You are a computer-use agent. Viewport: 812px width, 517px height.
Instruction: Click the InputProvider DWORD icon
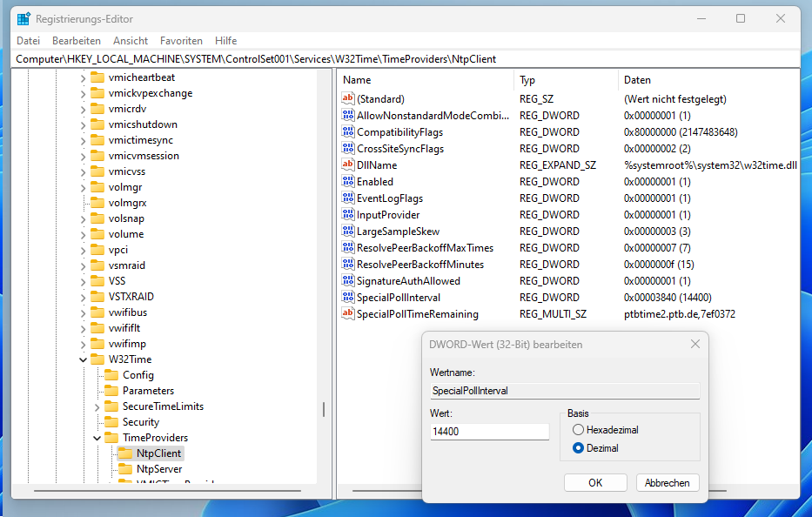pos(348,214)
